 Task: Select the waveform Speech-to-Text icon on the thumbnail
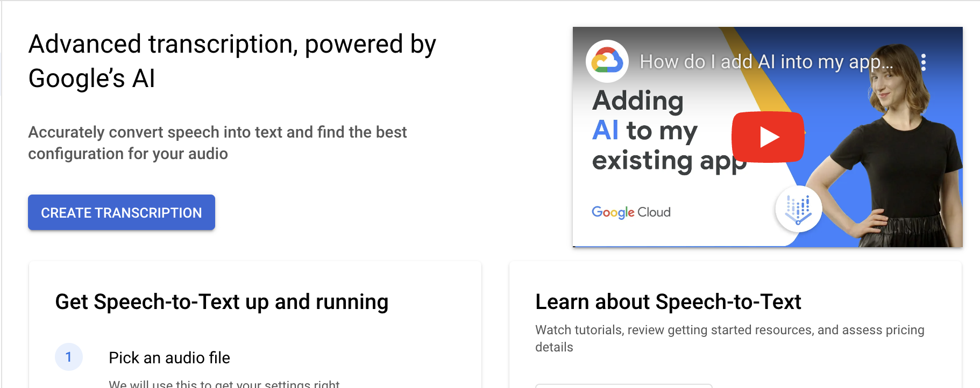pyautogui.click(x=798, y=210)
